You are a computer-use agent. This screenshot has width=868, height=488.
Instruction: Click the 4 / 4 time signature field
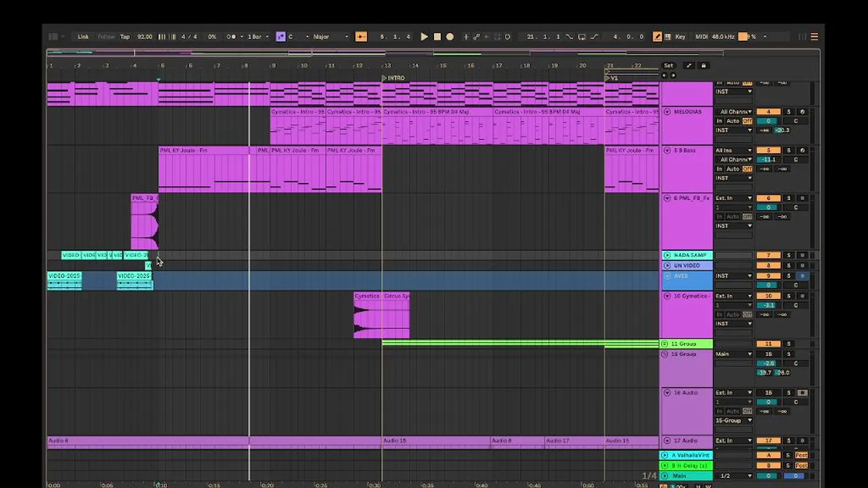[x=189, y=37]
